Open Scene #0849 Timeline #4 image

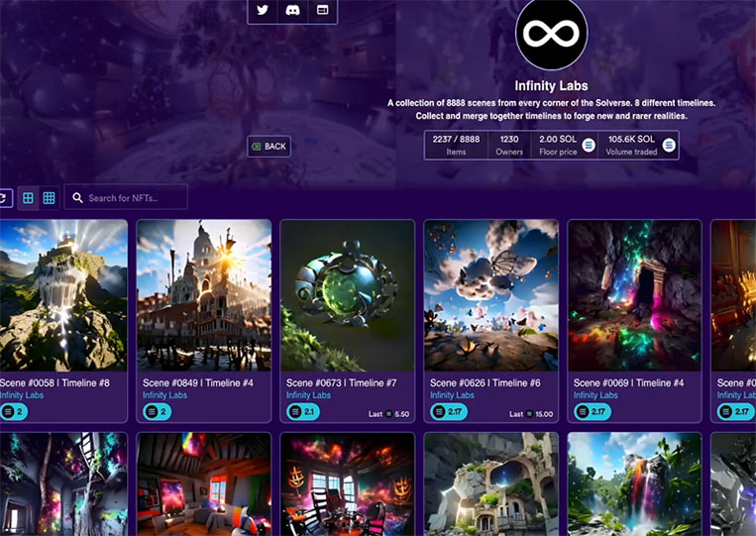click(204, 295)
